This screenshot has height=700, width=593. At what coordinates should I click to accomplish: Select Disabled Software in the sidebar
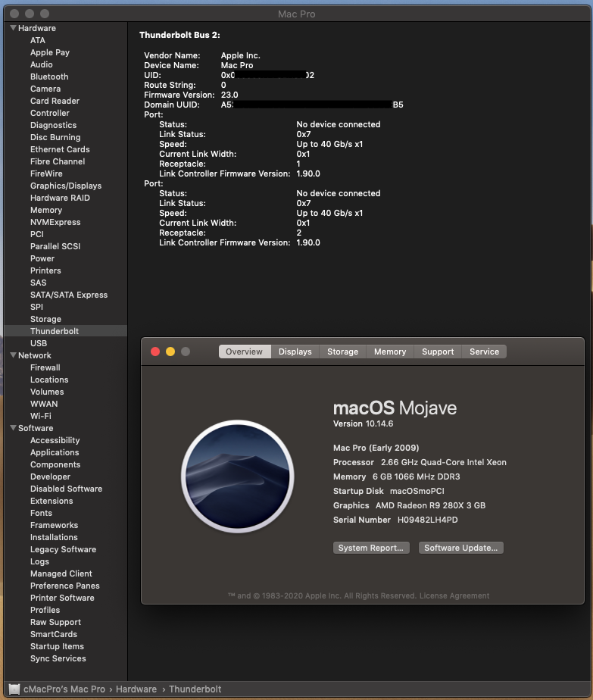click(66, 489)
